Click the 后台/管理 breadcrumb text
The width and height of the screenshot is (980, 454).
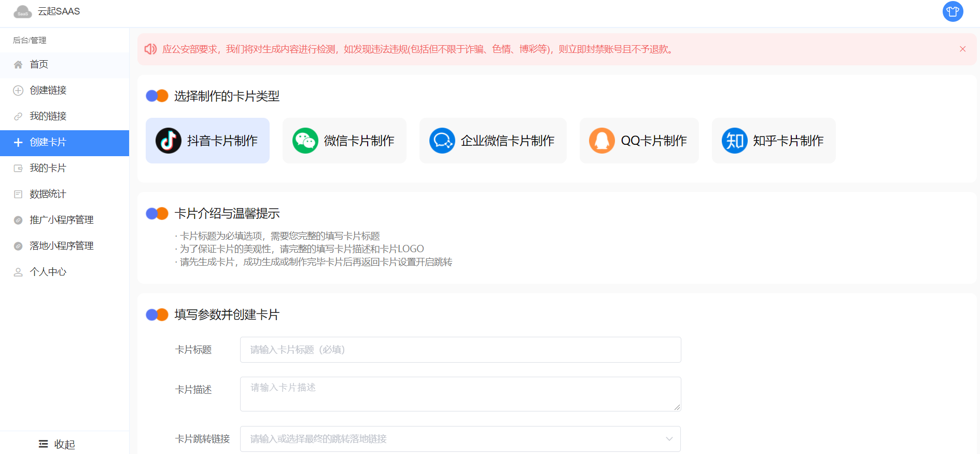30,40
